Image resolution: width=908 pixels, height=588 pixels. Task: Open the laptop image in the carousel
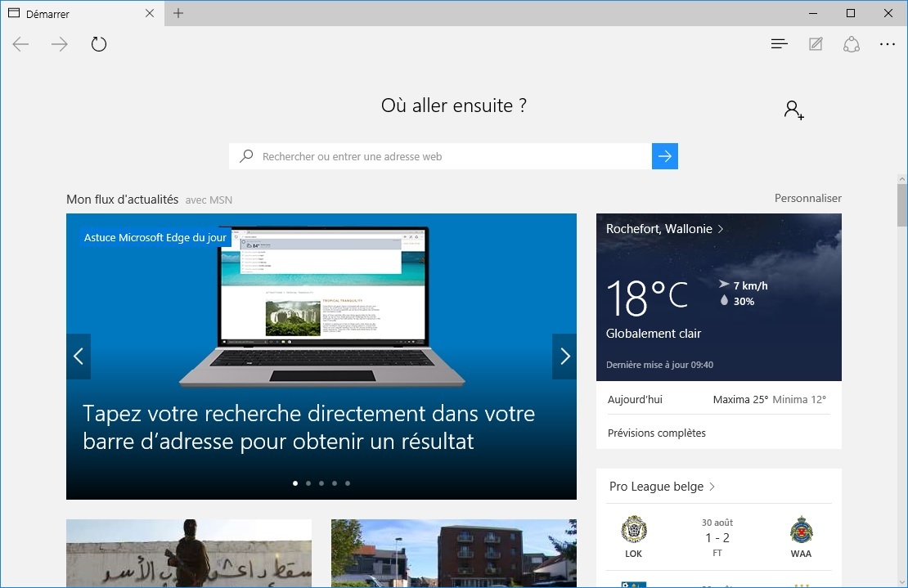click(322, 306)
